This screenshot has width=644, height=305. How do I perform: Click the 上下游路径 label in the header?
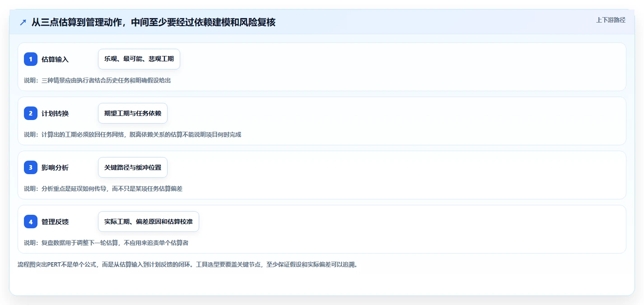tap(611, 20)
